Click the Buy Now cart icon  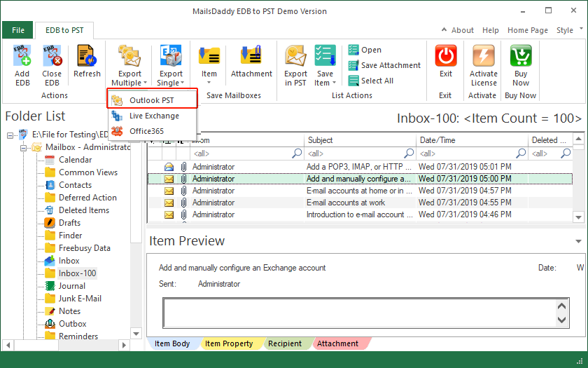click(x=521, y=57)
